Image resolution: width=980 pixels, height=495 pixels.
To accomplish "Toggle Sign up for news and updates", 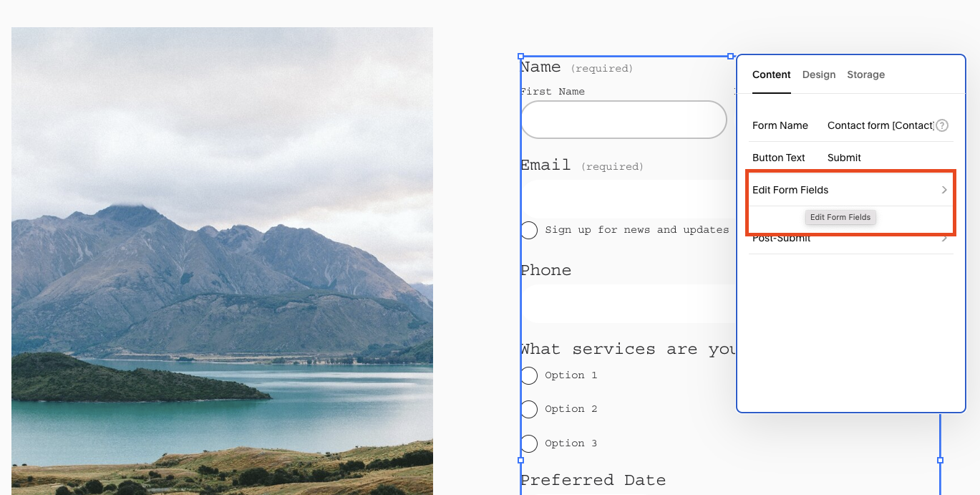I will 529,230.
